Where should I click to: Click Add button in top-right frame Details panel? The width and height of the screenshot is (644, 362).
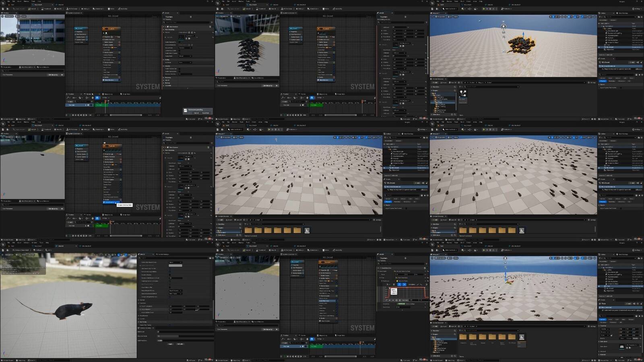click(x=632, y=62)
